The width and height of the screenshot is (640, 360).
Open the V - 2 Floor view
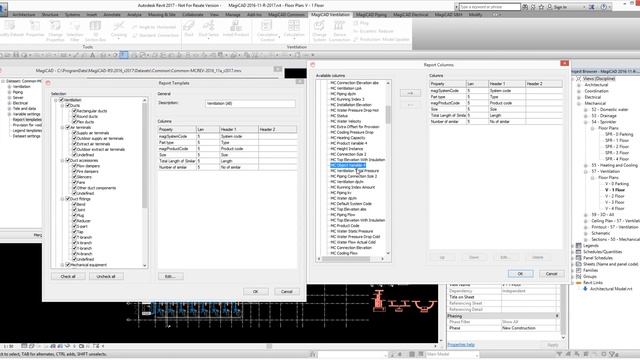(614, 196)
